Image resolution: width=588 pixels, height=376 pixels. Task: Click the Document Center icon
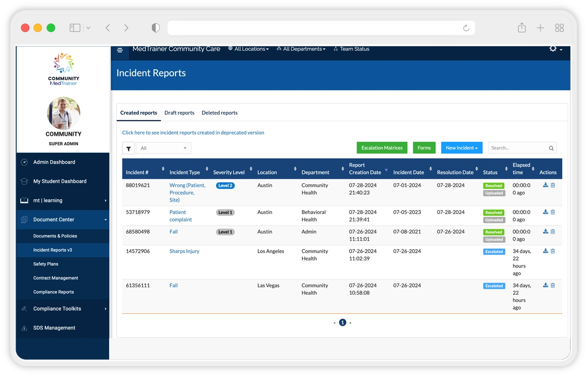tap(24, 219)
